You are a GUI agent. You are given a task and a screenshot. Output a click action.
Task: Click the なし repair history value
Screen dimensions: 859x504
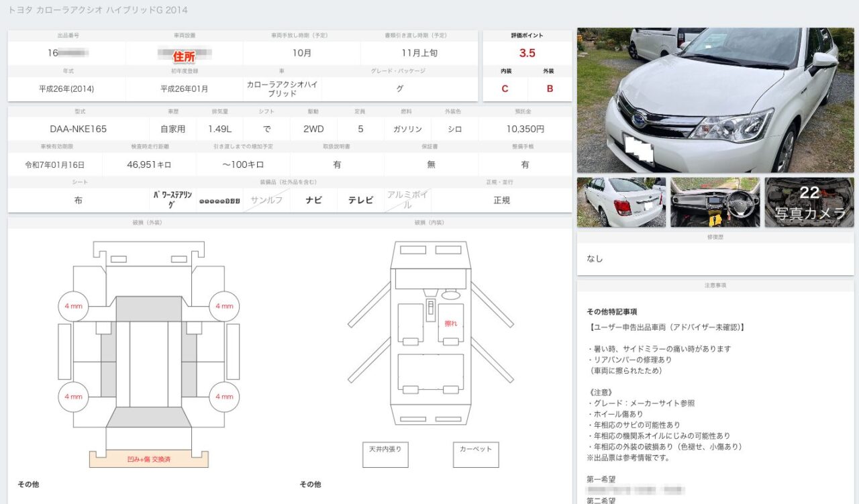click(x=595, y=258)
